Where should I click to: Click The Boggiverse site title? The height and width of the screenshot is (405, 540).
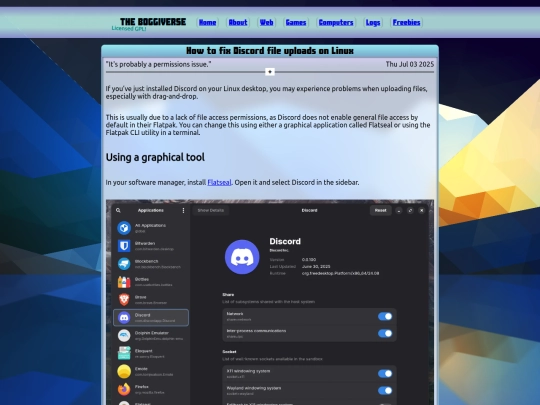[153, 22]
